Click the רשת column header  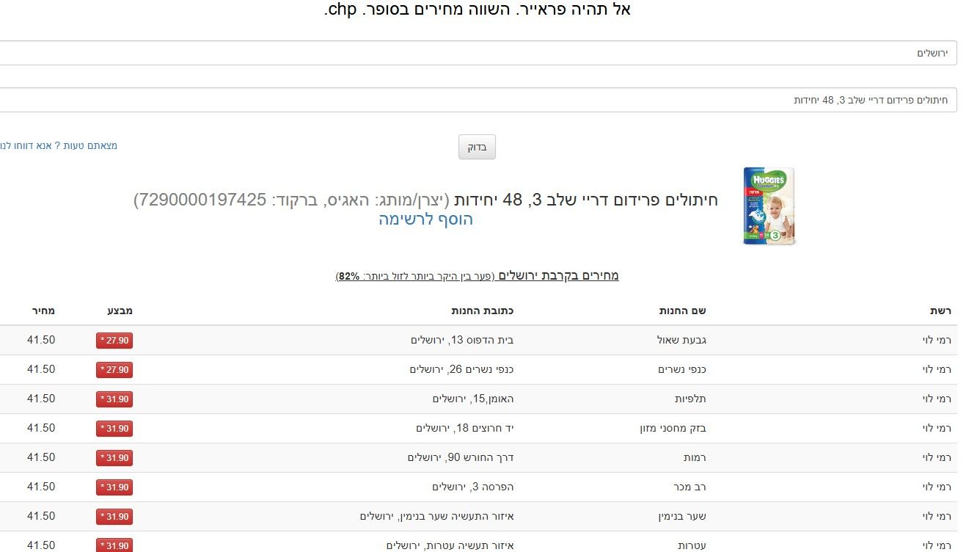(x=940, y=310)
